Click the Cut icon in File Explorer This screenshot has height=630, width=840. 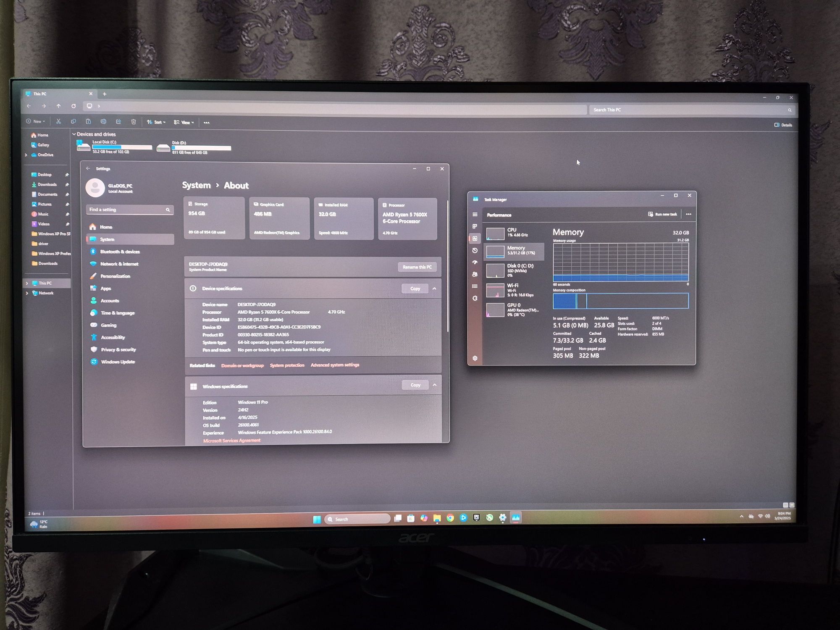pos(58,121)
